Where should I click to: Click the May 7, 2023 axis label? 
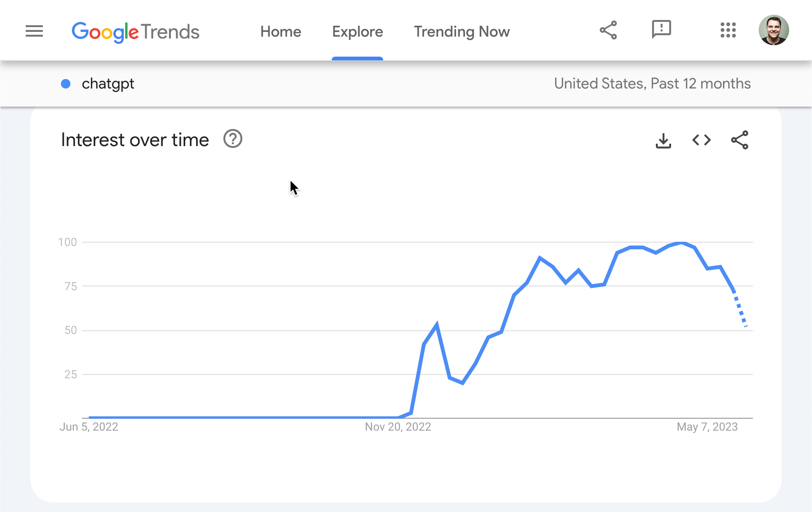point(706,427)
